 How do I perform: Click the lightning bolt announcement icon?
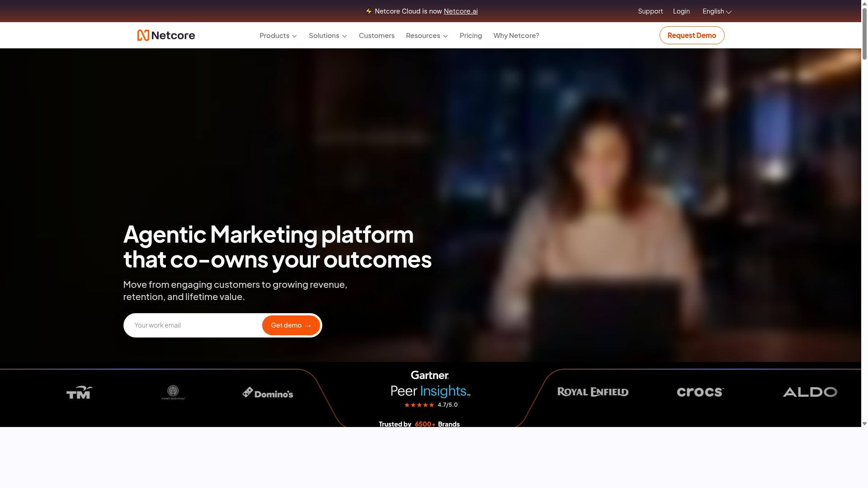click(x=368, y=11)
